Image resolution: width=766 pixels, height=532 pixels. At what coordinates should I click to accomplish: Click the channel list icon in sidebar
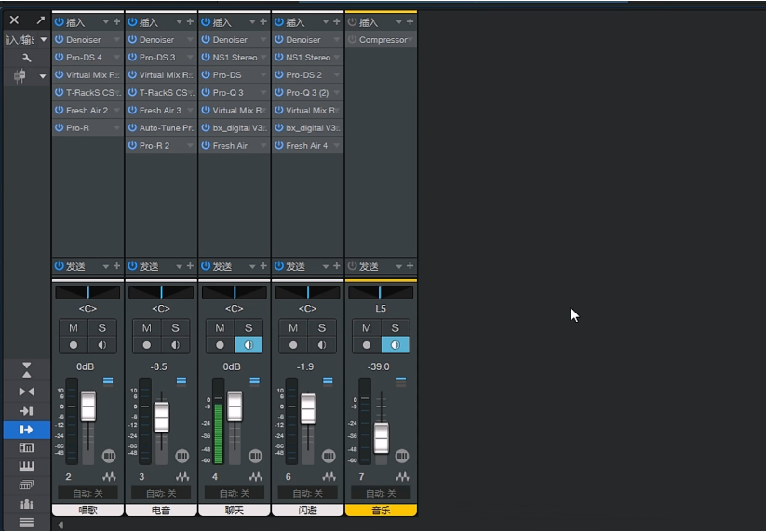(x=20, y=76)
